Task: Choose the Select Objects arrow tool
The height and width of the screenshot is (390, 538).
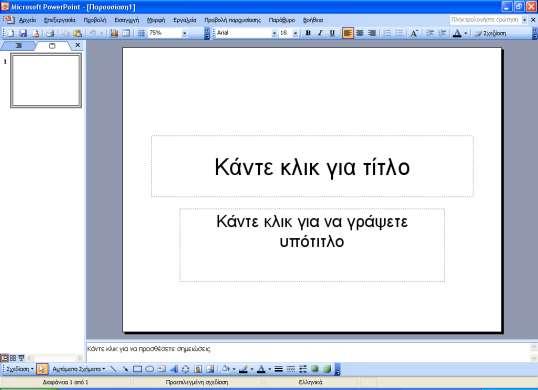Action: coord(42,369)
